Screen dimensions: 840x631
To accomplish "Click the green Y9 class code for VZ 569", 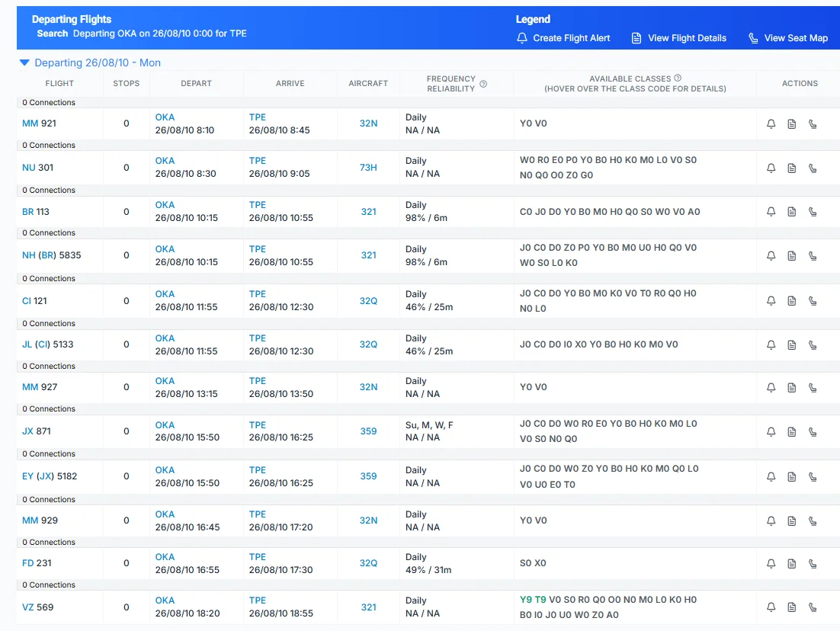I will (x=526, y=600).
